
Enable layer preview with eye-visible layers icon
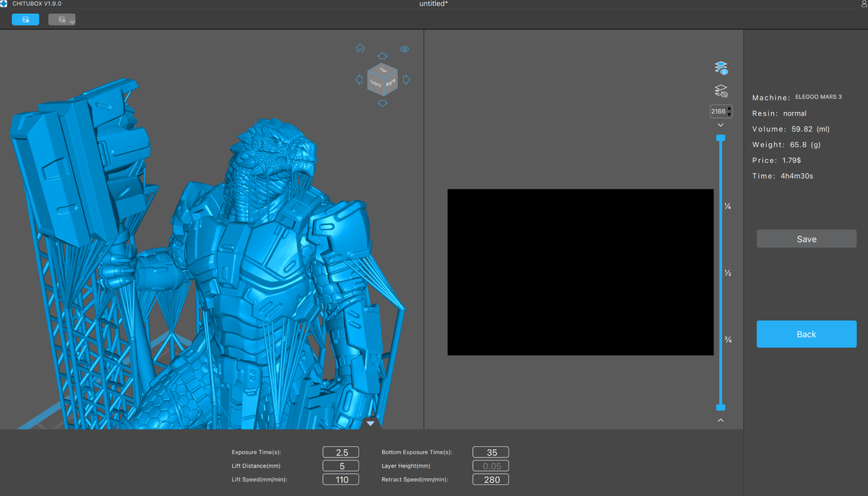[720, 68]
